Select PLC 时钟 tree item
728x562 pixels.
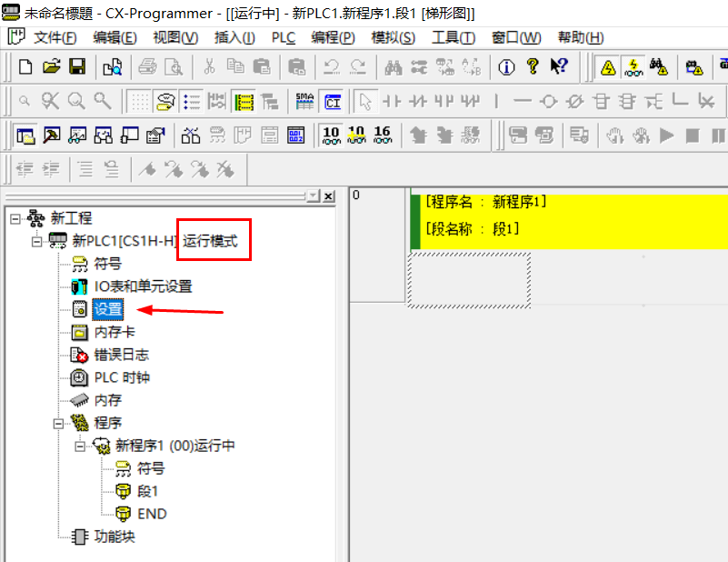(122, 377)
